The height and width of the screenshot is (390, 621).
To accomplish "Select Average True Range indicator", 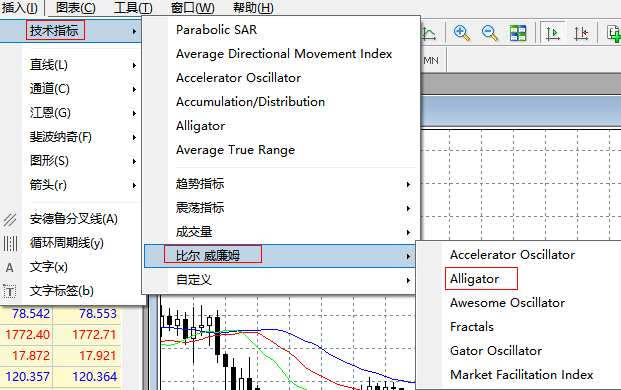I will point(235,150).
